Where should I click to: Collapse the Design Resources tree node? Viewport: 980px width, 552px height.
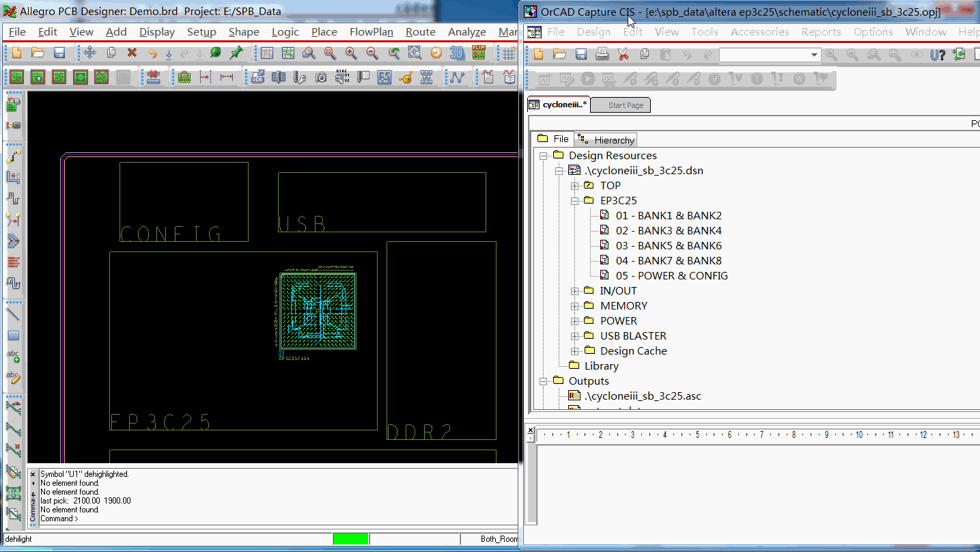(543, 156)
